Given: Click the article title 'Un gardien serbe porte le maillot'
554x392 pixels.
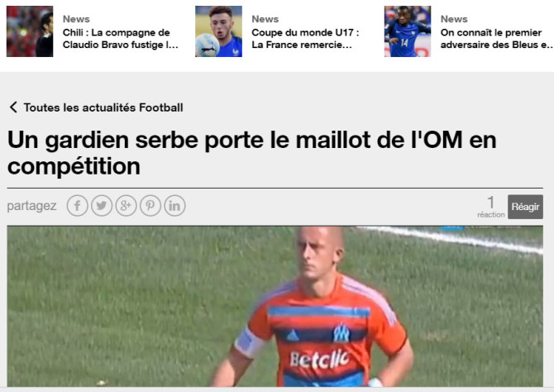Looking at the screenshot, I should click(x=252, y=153).
